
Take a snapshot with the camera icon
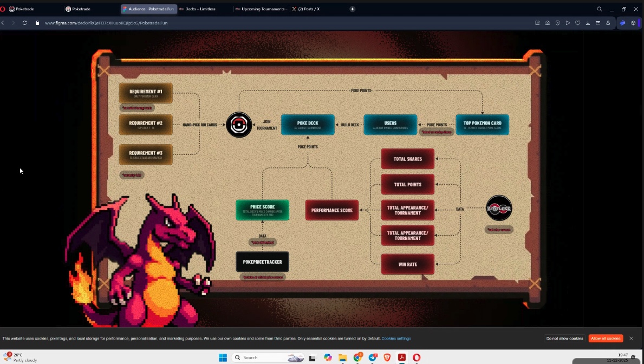[548, 23]
